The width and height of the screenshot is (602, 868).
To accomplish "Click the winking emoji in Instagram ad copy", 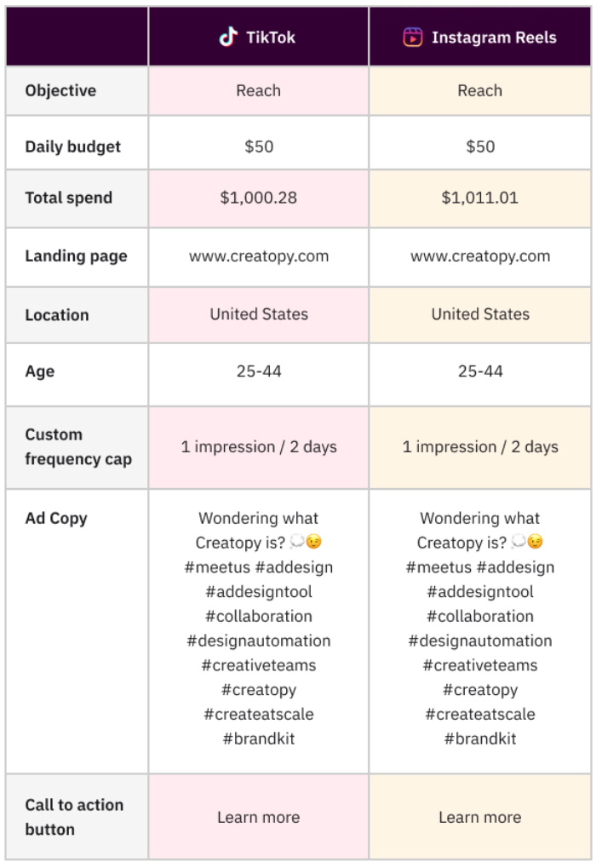I will 535,542.
